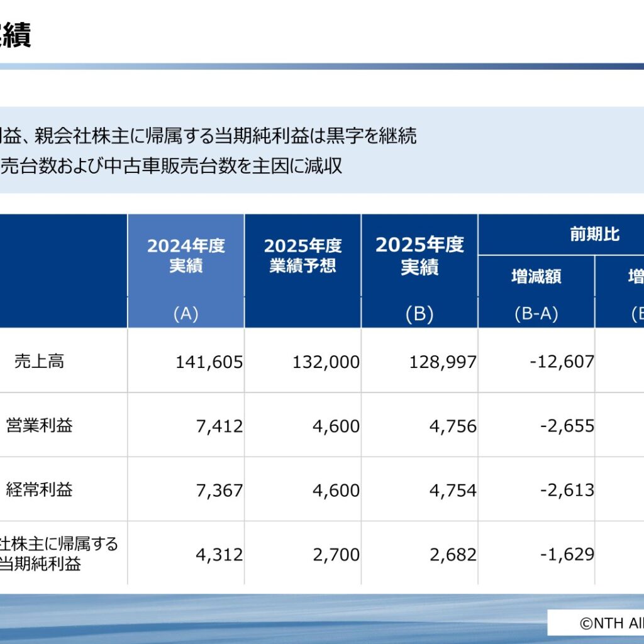Image resolution: width=644 pixels, height=644 pixels.
Task: Click the value 4,756
Action: (453, 426)
